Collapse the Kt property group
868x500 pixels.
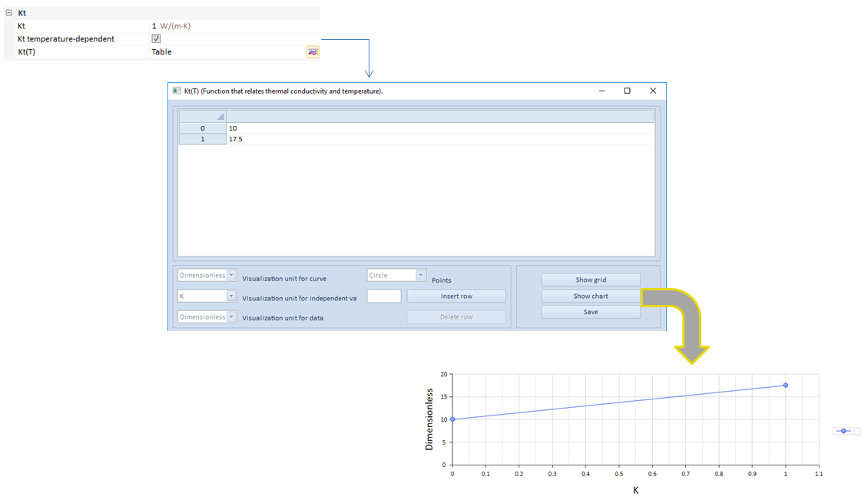9,13
